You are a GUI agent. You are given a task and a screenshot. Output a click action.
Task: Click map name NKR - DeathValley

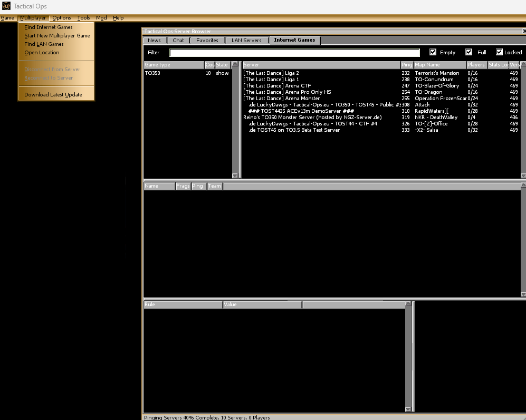(436, 118)
